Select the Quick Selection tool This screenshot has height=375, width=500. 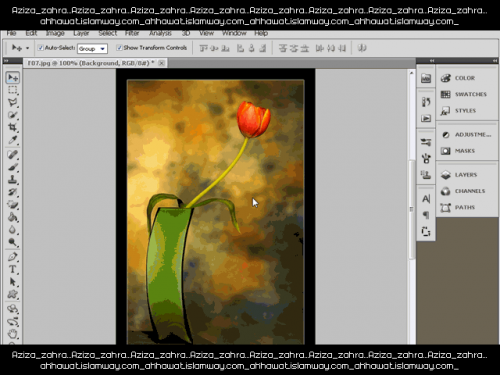13,115
